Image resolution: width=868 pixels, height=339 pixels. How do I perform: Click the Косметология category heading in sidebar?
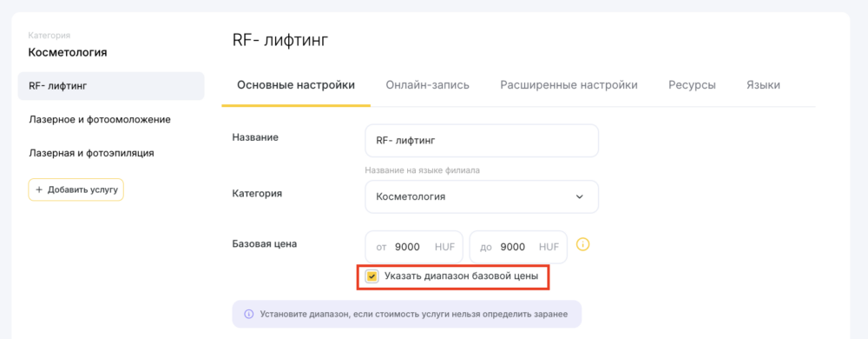[68, 53]
